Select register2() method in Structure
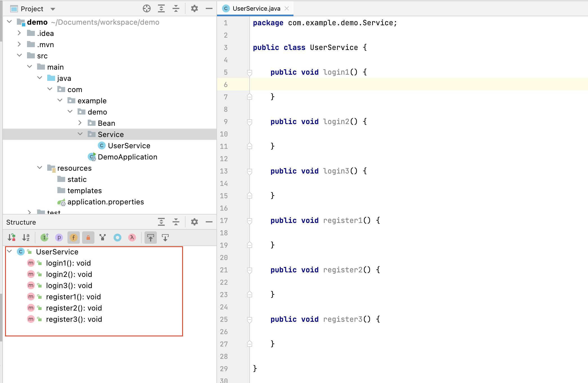 click(74, 308)
